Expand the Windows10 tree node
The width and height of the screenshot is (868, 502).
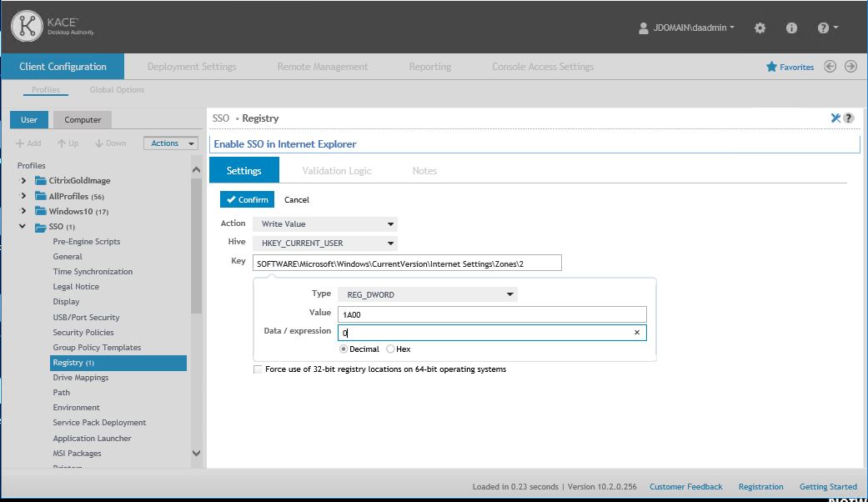[x=23, y=211]
